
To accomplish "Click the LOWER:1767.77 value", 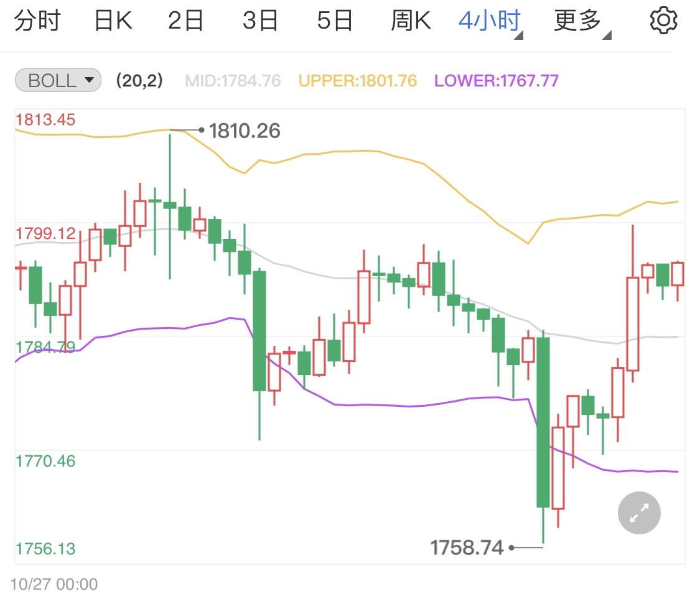I will [497, 81].
